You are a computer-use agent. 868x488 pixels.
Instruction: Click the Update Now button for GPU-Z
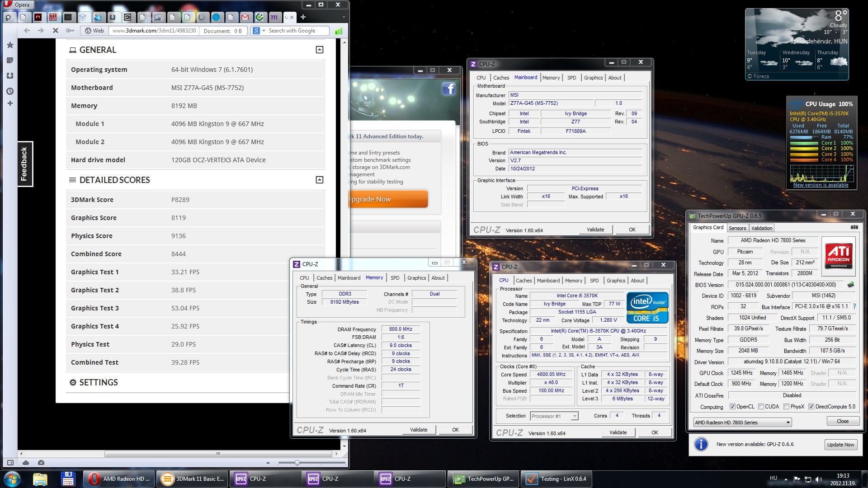[x=840, y=445]
